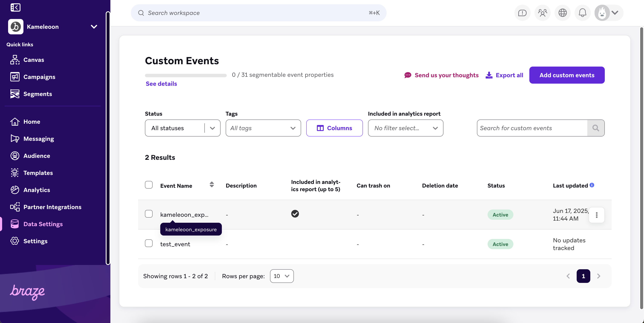Click the Add custom events button

(x=567, y=75)
